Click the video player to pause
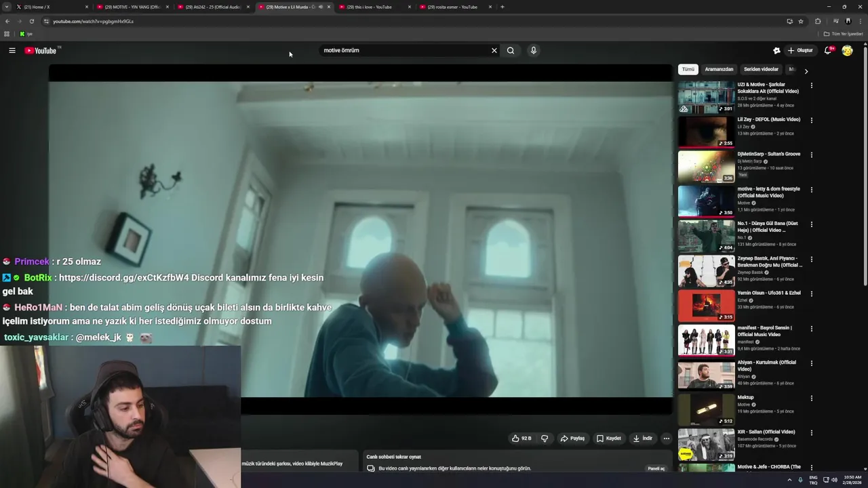The width and height of the screenshot is (868, 488). click(360, 239)
